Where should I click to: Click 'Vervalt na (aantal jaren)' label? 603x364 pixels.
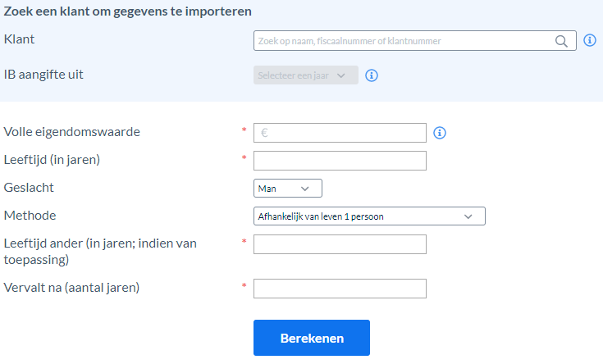coord(71,288)
